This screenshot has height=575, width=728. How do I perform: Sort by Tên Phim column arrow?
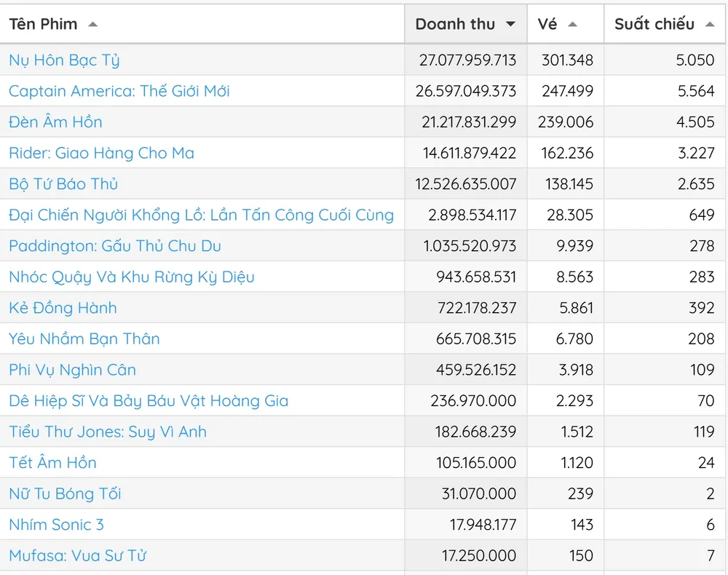point(92,25)
